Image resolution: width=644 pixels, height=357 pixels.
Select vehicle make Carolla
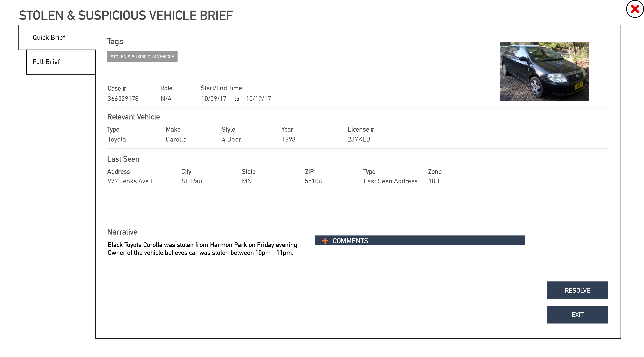pyautogui.click(x=176, y=139)
